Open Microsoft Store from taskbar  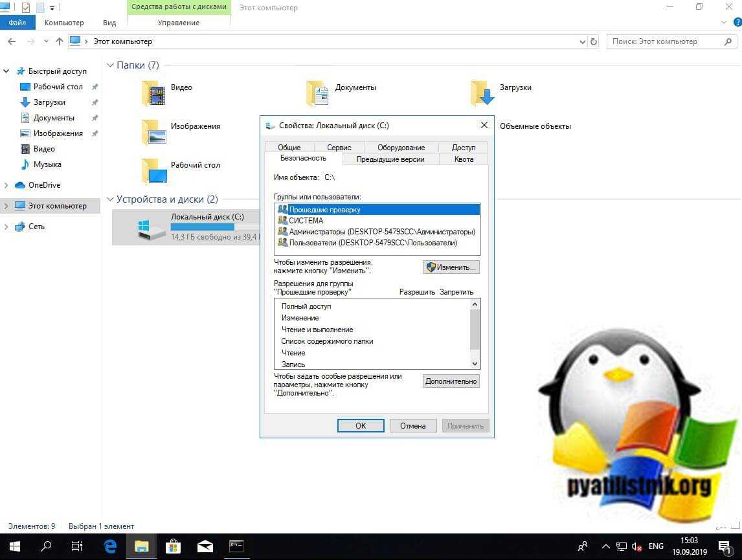click(173, 547)
